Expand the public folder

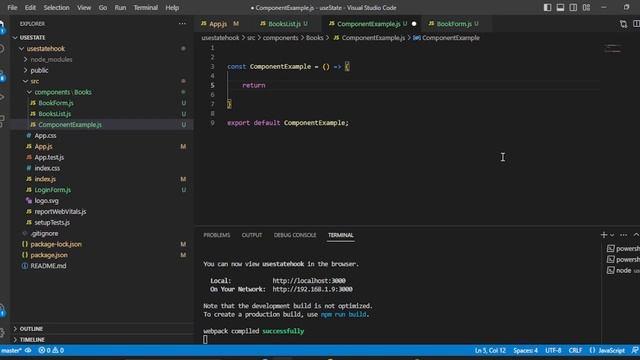click(x=25, y=70)
